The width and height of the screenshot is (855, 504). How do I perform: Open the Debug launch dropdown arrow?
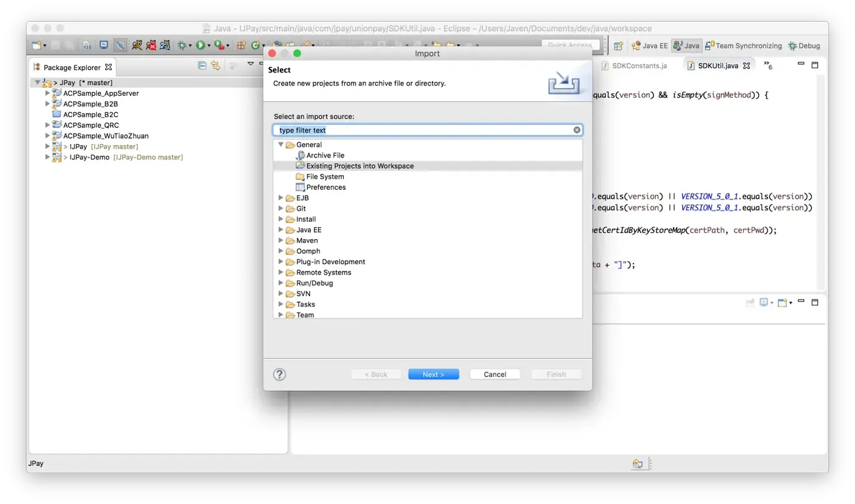(x=190, y=46)
